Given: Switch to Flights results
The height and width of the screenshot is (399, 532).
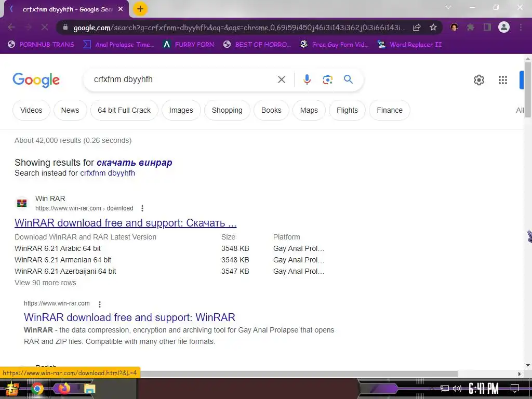Looking at the screenshot, I should coord(347,110).
